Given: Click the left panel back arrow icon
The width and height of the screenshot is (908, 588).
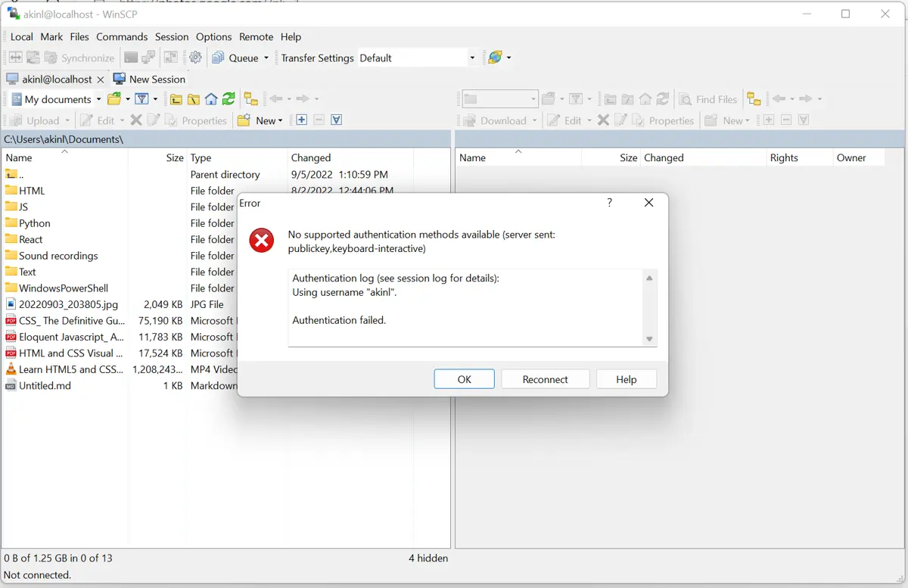Looking at the screenshot, I should (x=275, y=99).
